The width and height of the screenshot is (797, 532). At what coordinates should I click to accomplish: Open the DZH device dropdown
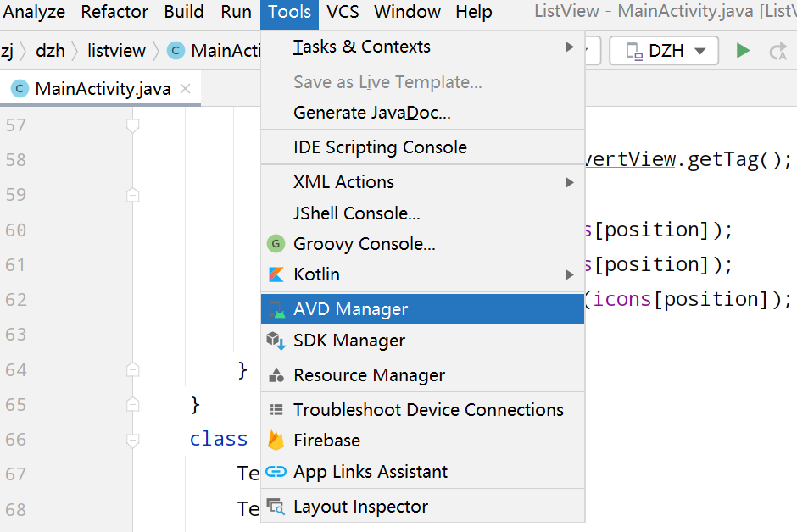click(x=664, y=51)
